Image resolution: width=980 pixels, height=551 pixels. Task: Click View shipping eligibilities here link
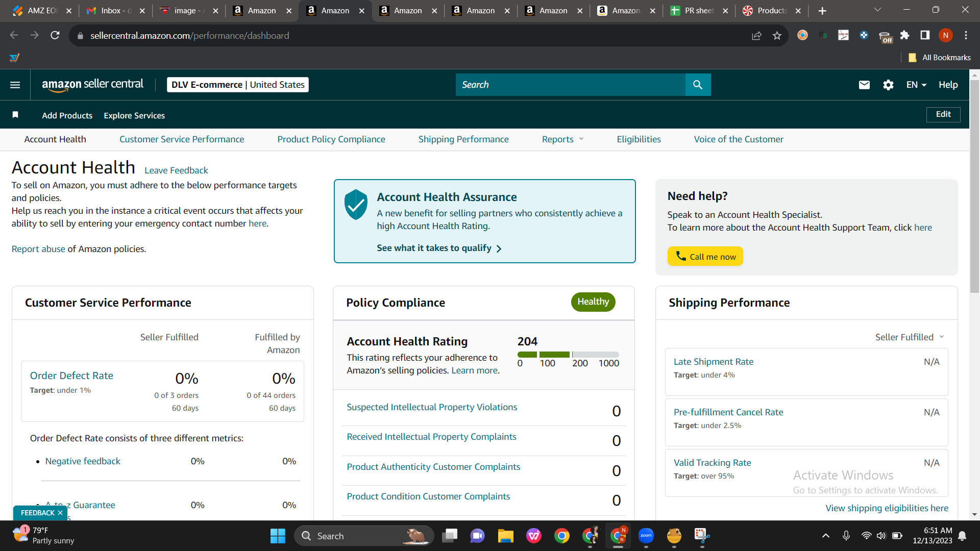tap(887, 508)
